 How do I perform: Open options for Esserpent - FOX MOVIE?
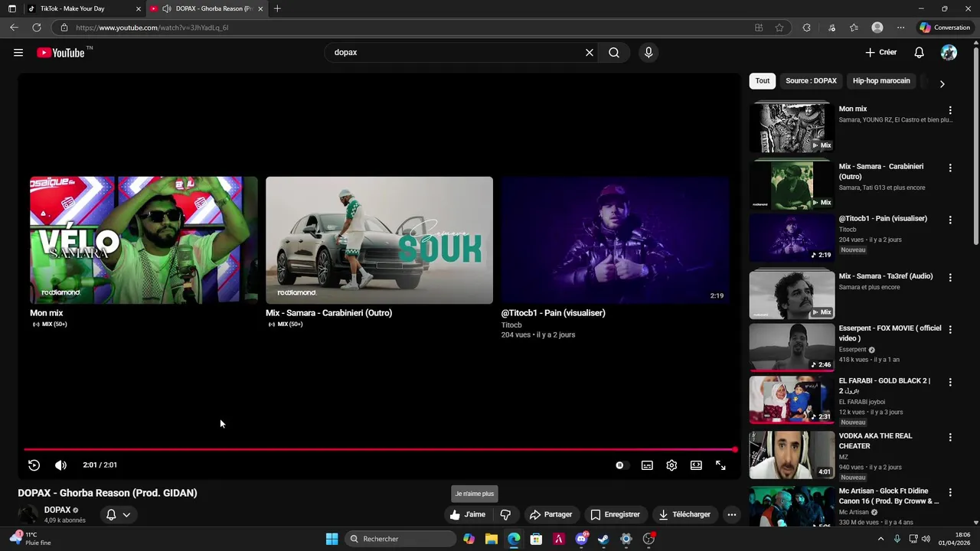click(950, 329)
